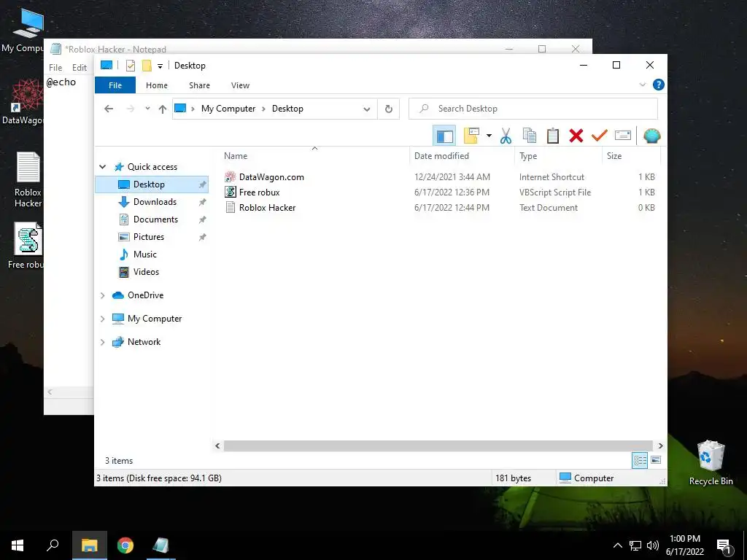The image size is (747, 560).
Task: Click Properties icon in quick access toolbar
Action: tap(131, 65)
